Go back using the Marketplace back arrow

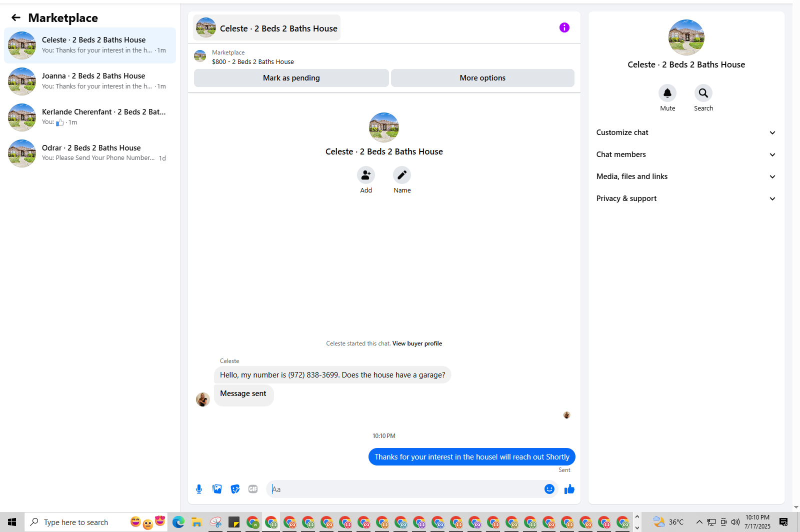[16, 18]
